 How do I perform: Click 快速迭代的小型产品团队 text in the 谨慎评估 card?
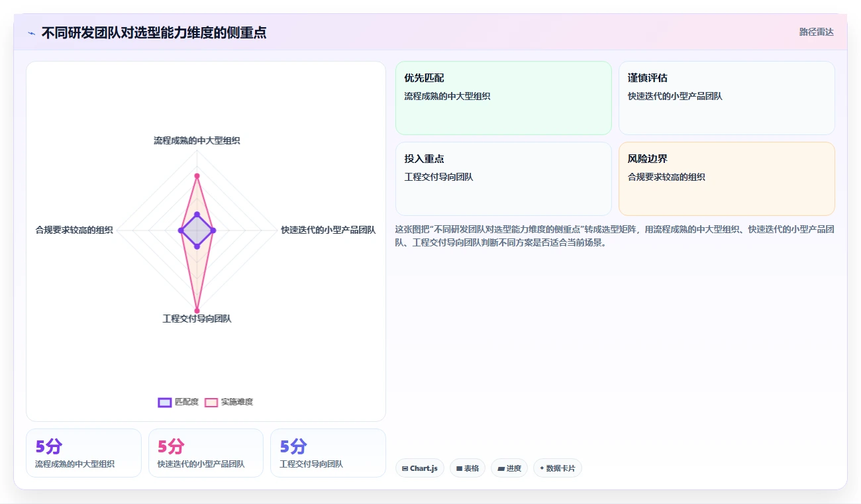(x=675, y=96)
